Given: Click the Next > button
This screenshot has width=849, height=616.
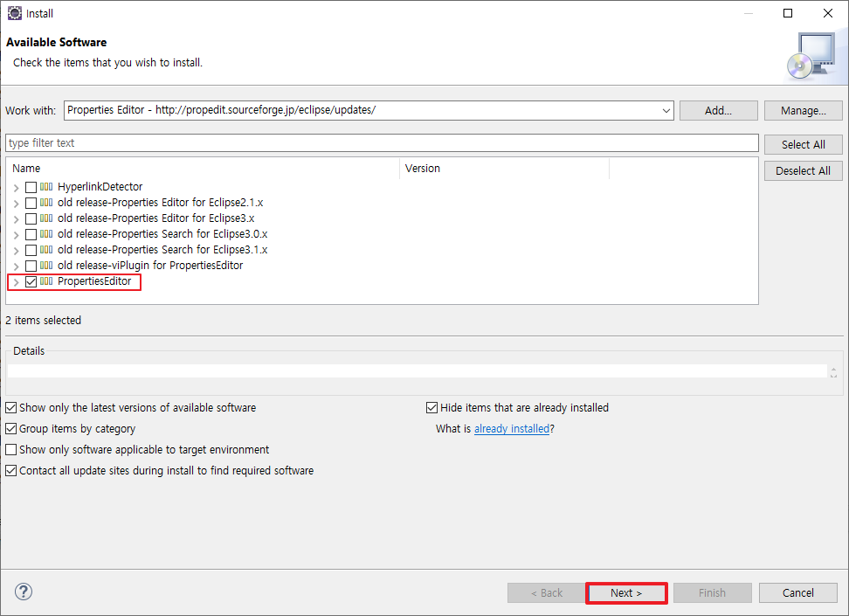Looking at the screenshot, I should click(626, 592).
